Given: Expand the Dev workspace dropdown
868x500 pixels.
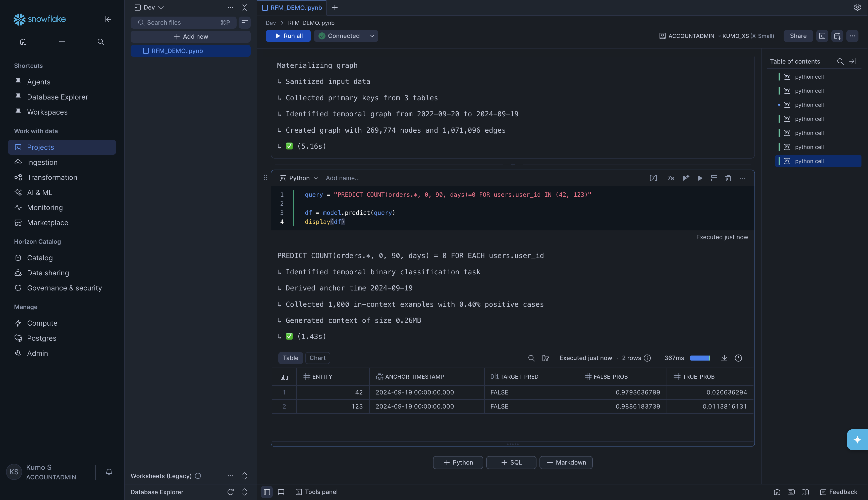Looking at the screenshot, I should coord(161,7).
